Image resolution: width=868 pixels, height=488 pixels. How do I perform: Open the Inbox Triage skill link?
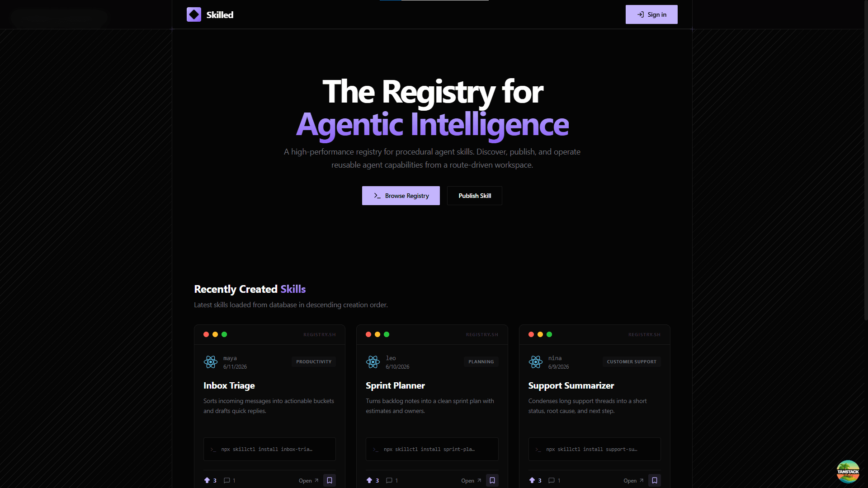tap(309, 480)
